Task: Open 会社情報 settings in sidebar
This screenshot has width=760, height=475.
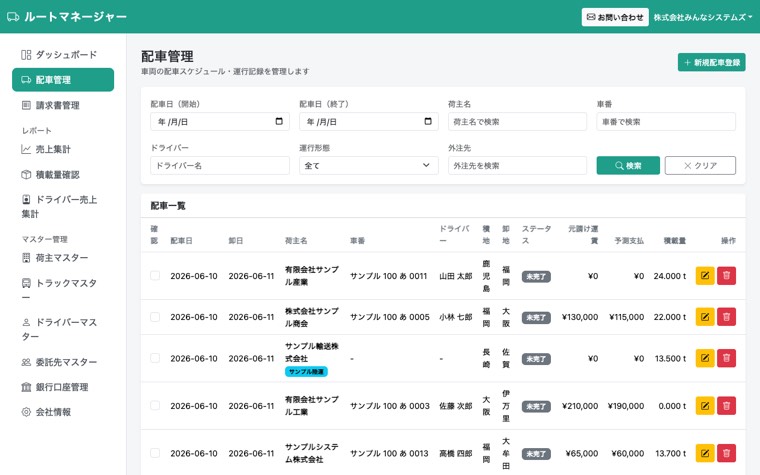Action: point(63,412)
